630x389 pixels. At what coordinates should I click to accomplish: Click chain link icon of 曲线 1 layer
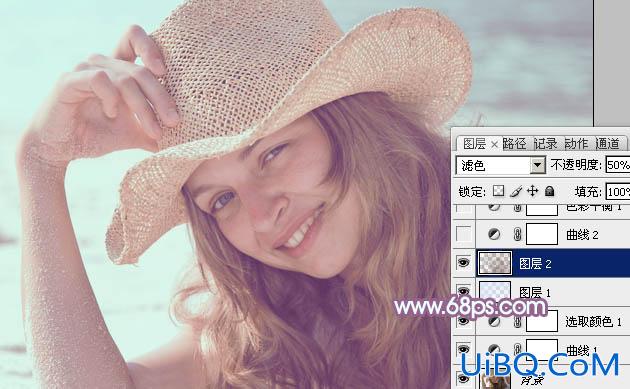pos(518,349)
